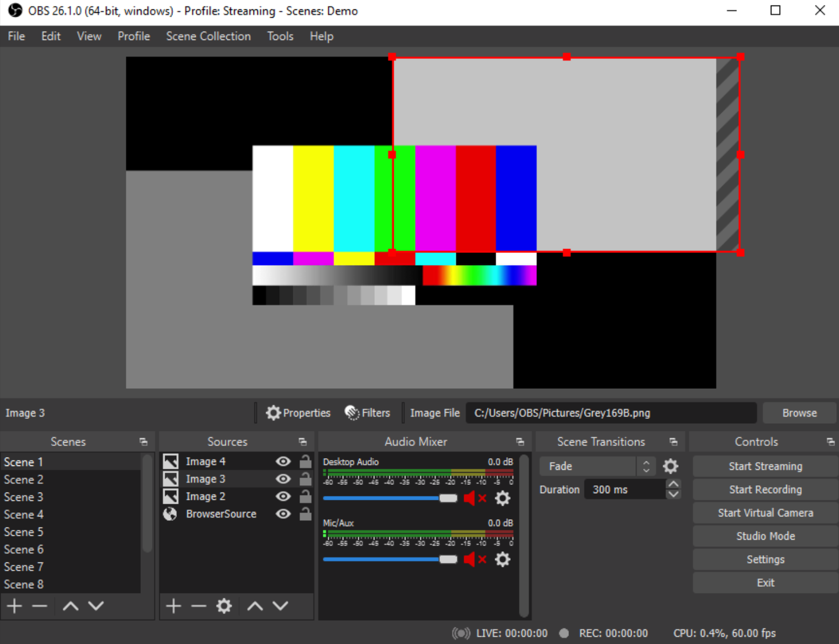
Task: Remove selected source using the minus icon
Action: pos(198,606)
